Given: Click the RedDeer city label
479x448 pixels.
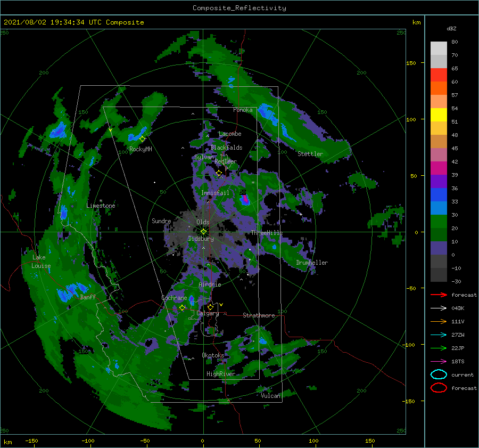Looking at the screenshot, I should pyautogui.click(x=226, y=161).
